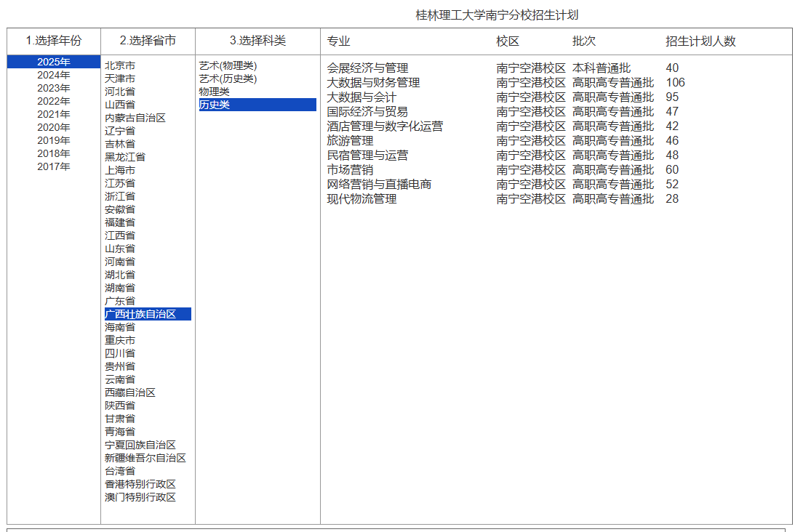
Task: Choose year 2020年
Action: pyautogui.click(x=54, y=127)
